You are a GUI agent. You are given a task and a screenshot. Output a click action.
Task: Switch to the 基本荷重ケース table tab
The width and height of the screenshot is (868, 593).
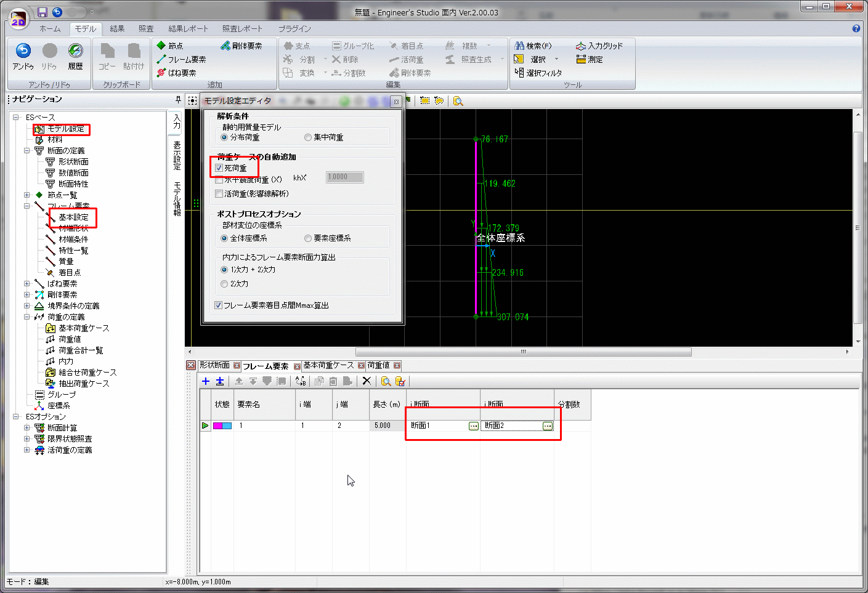[328, 365]
